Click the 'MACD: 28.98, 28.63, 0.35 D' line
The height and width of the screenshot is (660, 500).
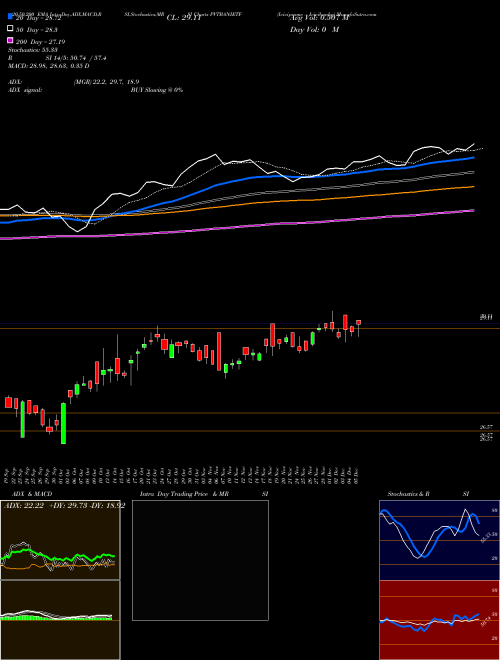[x=48, y=66]
